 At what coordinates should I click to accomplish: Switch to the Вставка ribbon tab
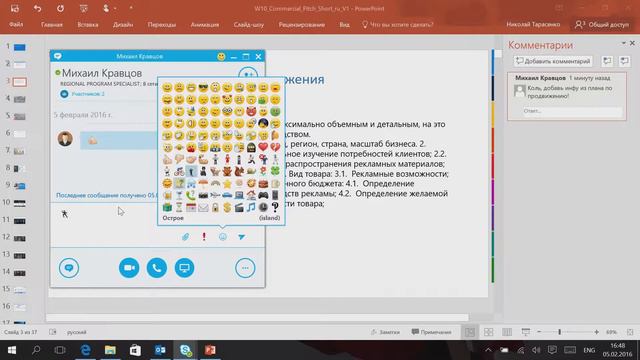[88, 24]
